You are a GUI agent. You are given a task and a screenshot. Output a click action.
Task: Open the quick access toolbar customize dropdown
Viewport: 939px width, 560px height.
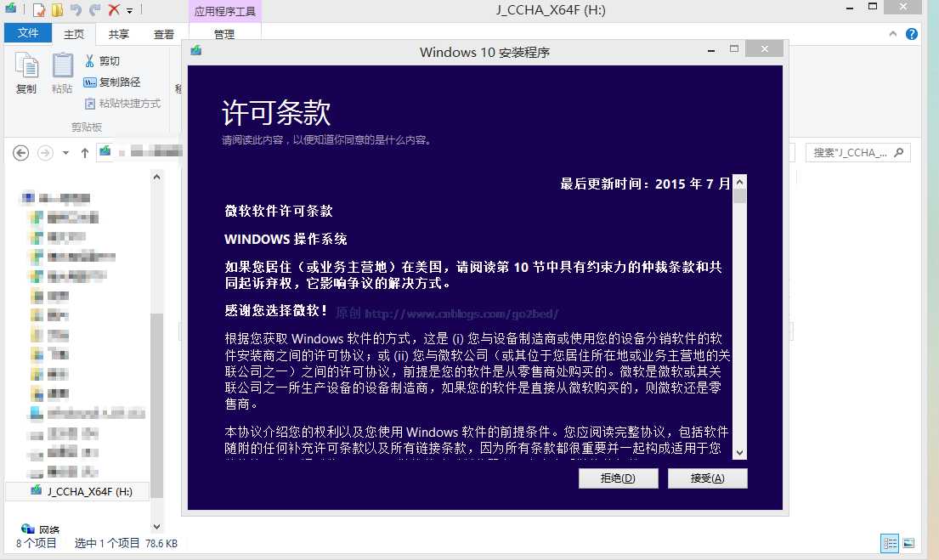coord(129,11)
